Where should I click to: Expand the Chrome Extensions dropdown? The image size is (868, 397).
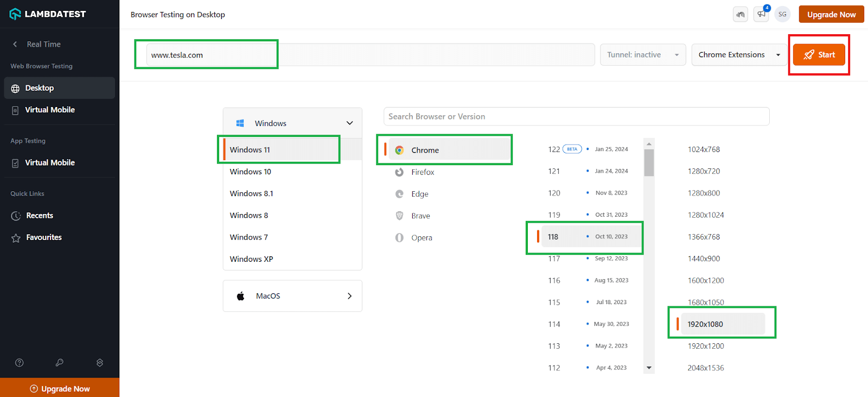tap(739, 55)
